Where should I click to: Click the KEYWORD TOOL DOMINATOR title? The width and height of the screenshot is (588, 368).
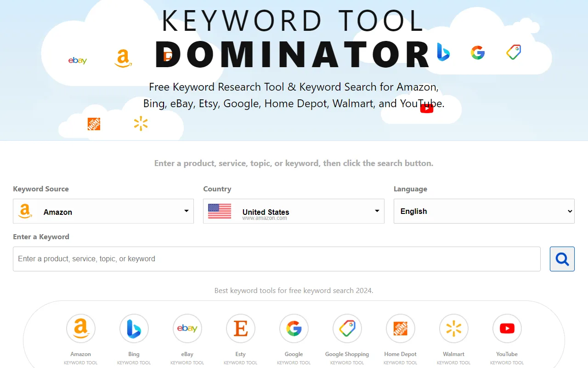(x=293, y=39)
